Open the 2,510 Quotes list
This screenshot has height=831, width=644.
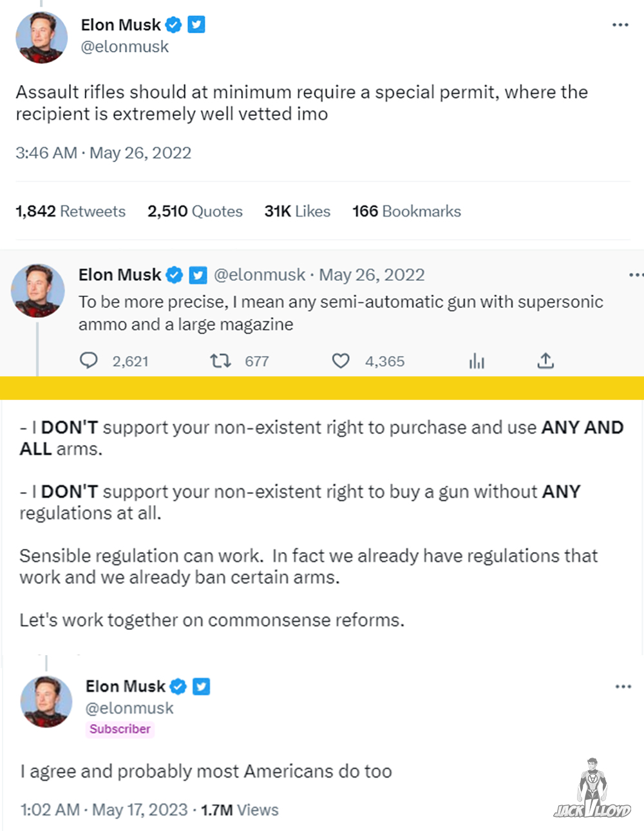(x=194, y=211)
